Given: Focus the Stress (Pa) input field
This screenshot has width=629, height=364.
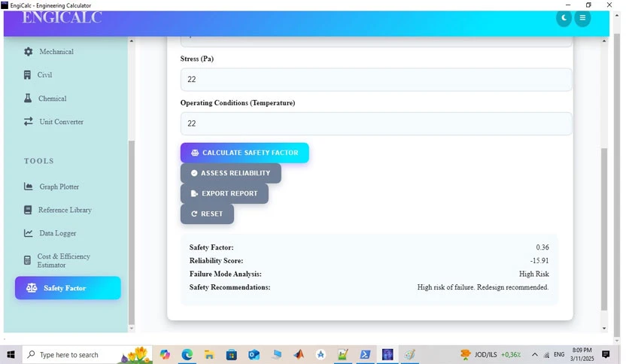Looking at the screenshot, I should [376, 80].
